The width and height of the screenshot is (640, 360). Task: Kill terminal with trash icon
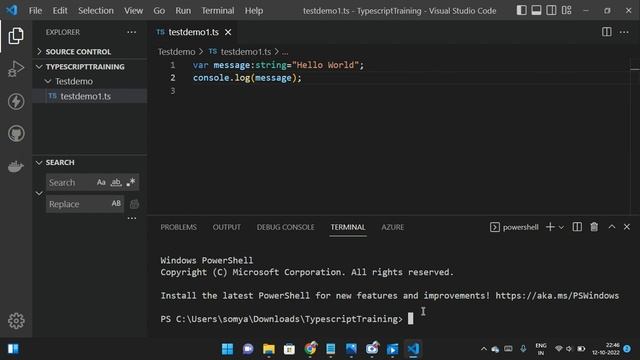coord(594,227)
